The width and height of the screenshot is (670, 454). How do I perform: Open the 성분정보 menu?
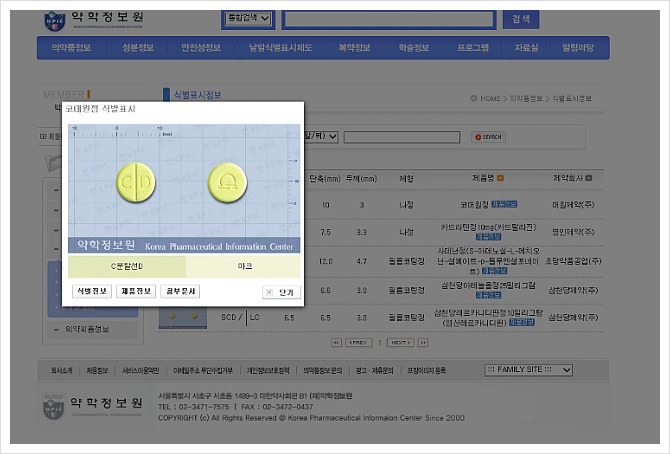pyautogui.click(x=138, y=47)
